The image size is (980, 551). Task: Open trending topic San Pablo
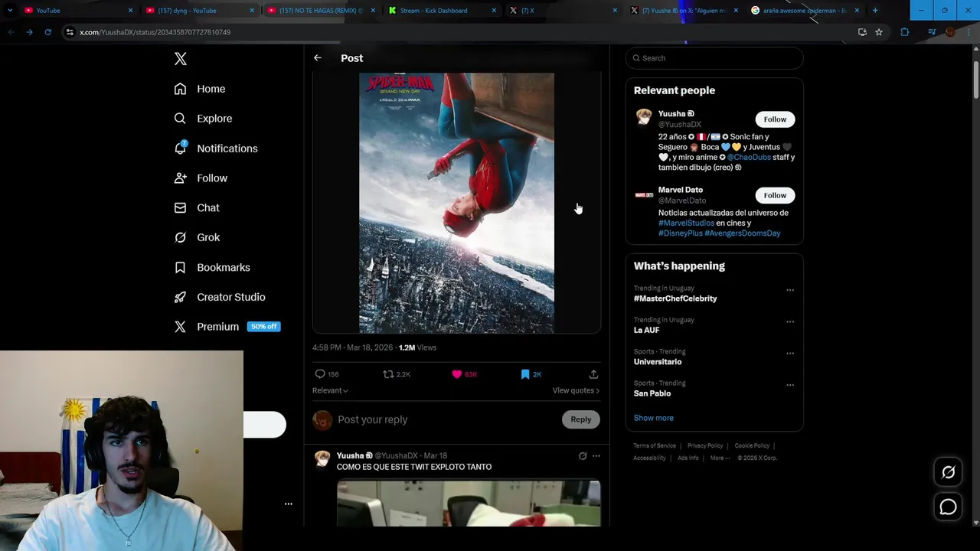pos(652,393)
